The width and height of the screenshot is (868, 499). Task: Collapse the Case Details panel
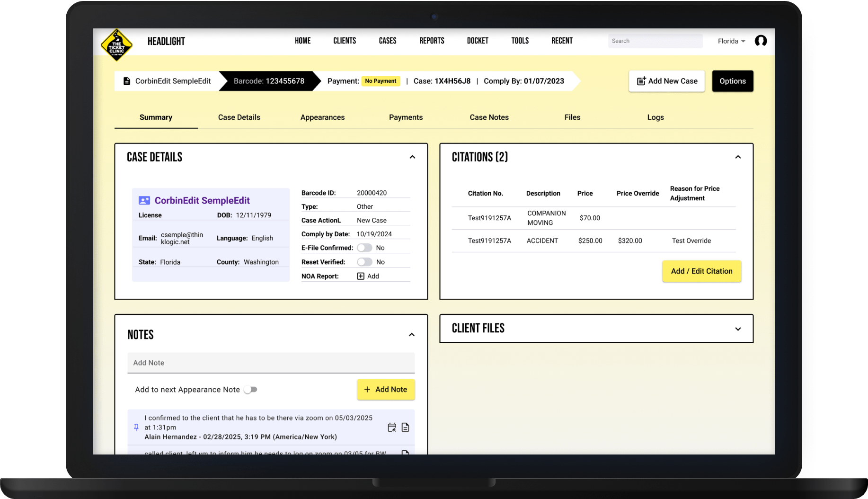412,157
